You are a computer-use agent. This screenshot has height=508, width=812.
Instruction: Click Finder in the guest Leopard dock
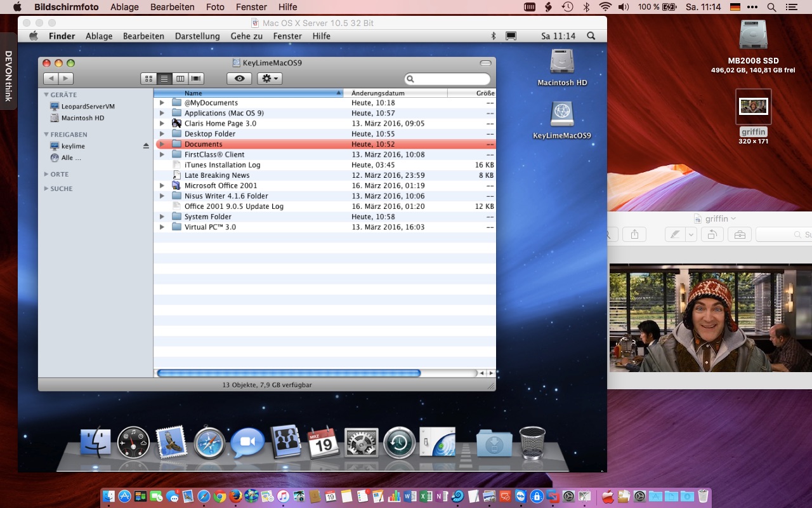[x=95, y=442]
